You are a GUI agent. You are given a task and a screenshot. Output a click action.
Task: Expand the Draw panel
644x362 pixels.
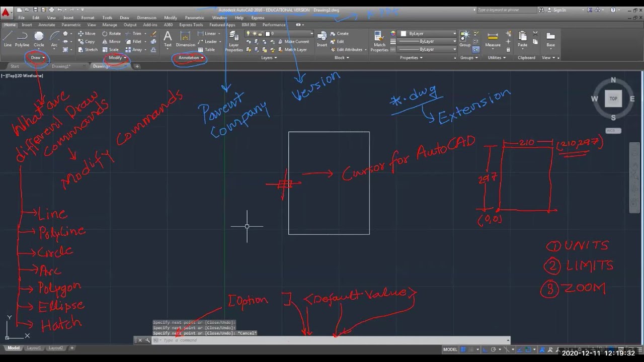click(38, 58)
